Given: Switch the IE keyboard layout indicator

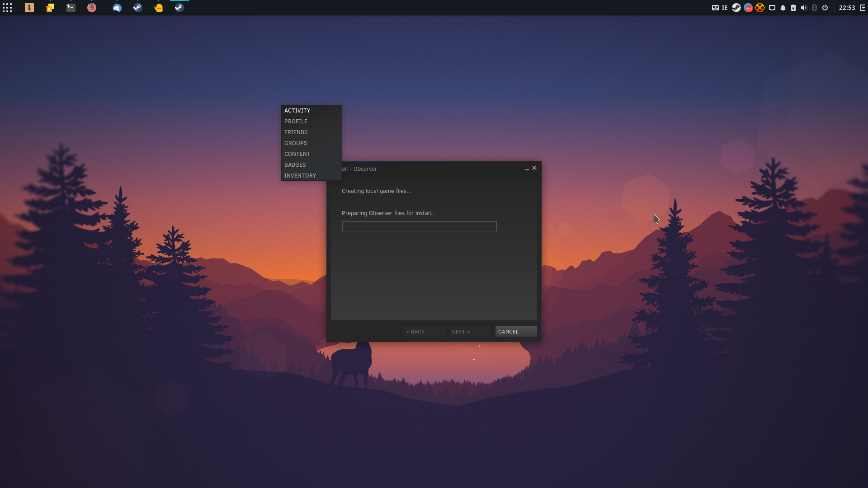Looking at the screenshot, I should 725,8.
